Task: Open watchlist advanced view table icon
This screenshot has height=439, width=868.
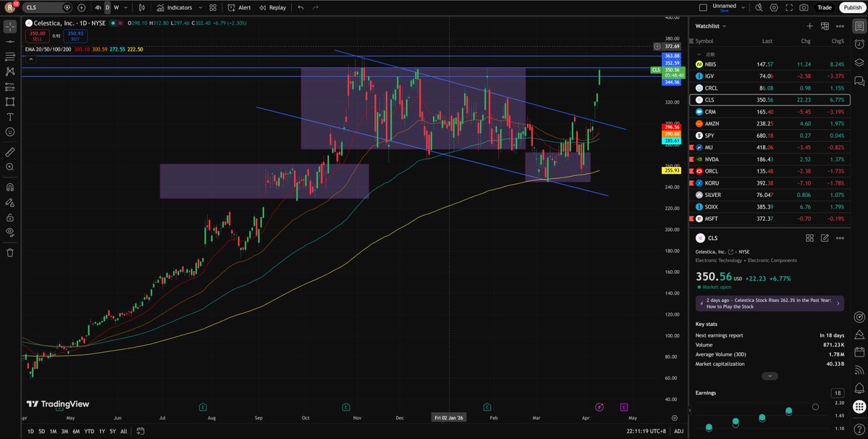Action: (x=825, y=26)
